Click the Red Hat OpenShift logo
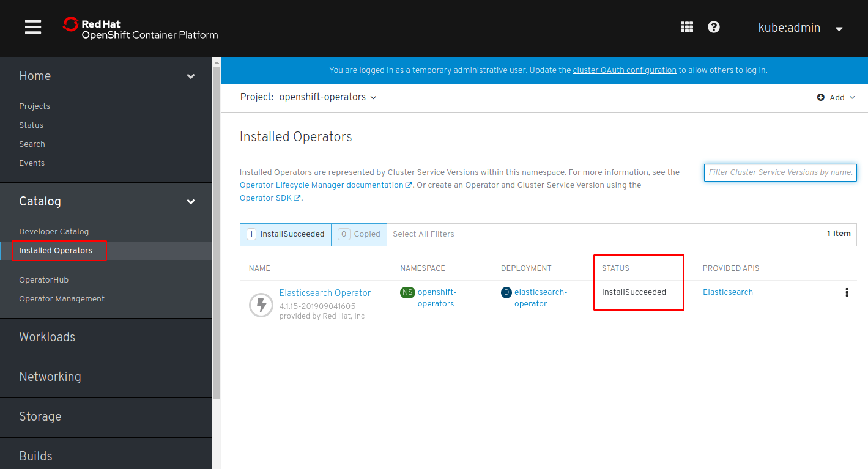This screenshot has height=469, width=868. (x=140, y=29)
